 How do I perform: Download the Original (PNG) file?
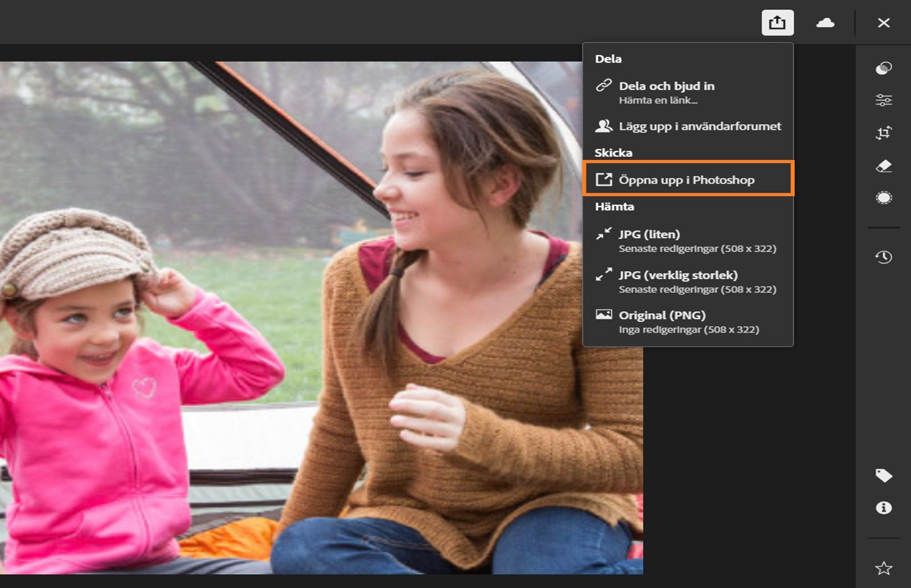pyautogui.click(x=662, y=315)
